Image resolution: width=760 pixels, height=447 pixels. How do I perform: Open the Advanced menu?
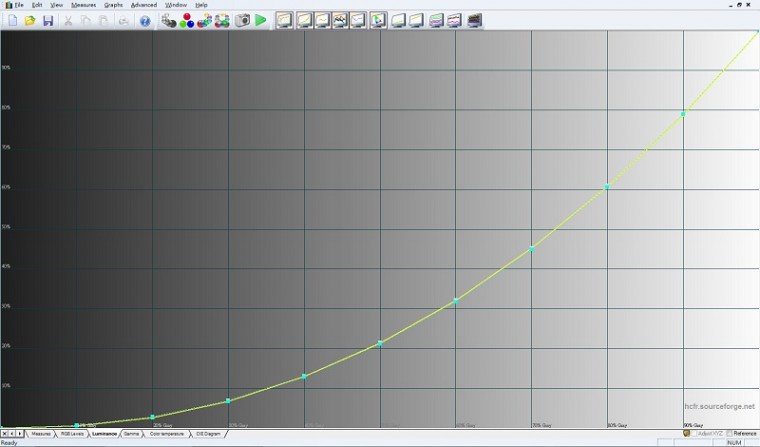(144, 5)
